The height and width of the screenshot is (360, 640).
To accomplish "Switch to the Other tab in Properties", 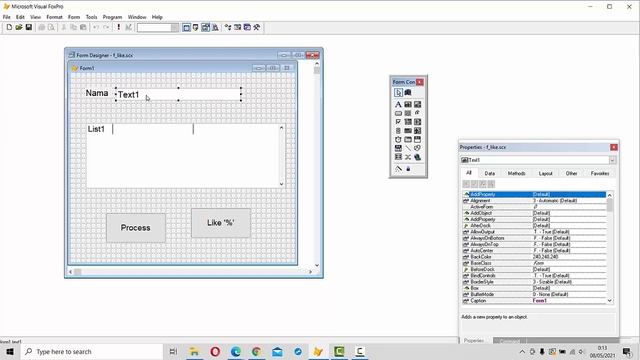I will pos(571,173).
